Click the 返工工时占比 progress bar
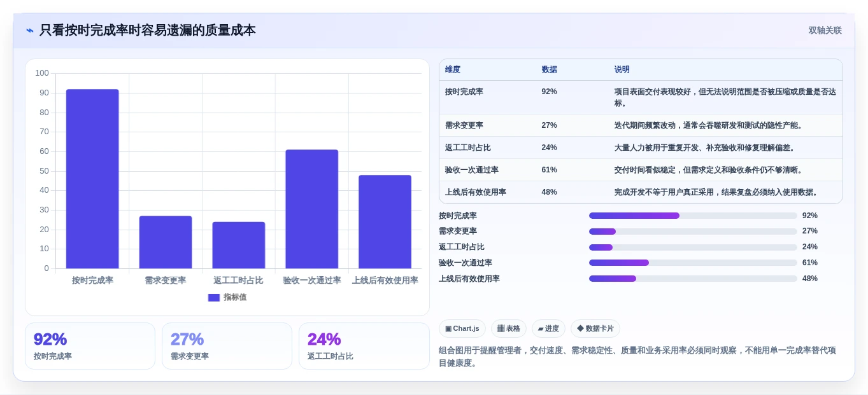868x395 pixels. tap(693, 247)
